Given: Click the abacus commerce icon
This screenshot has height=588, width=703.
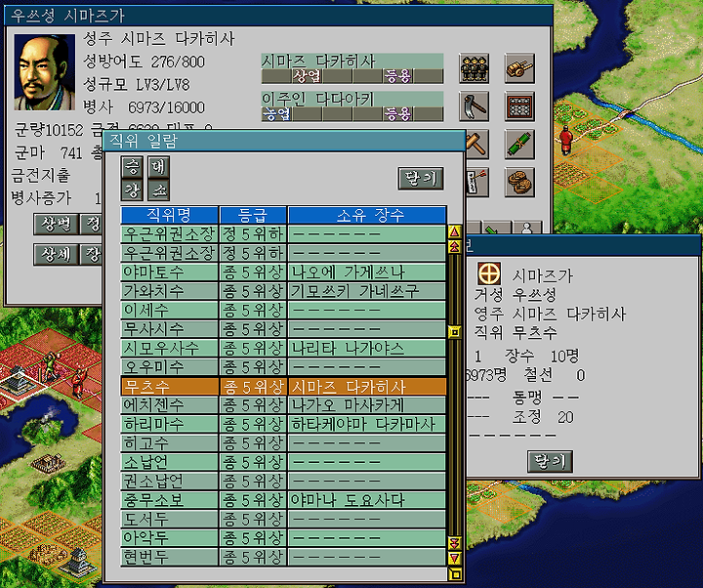Looking at the screenshot, I should click(x=519, y=106).
